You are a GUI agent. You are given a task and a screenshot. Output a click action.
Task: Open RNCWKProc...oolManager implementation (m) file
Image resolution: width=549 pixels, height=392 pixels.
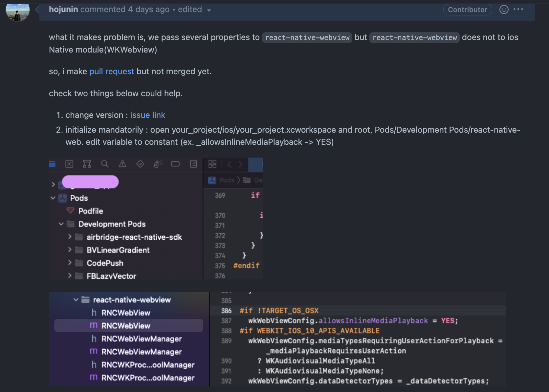(x=148, y=378)
